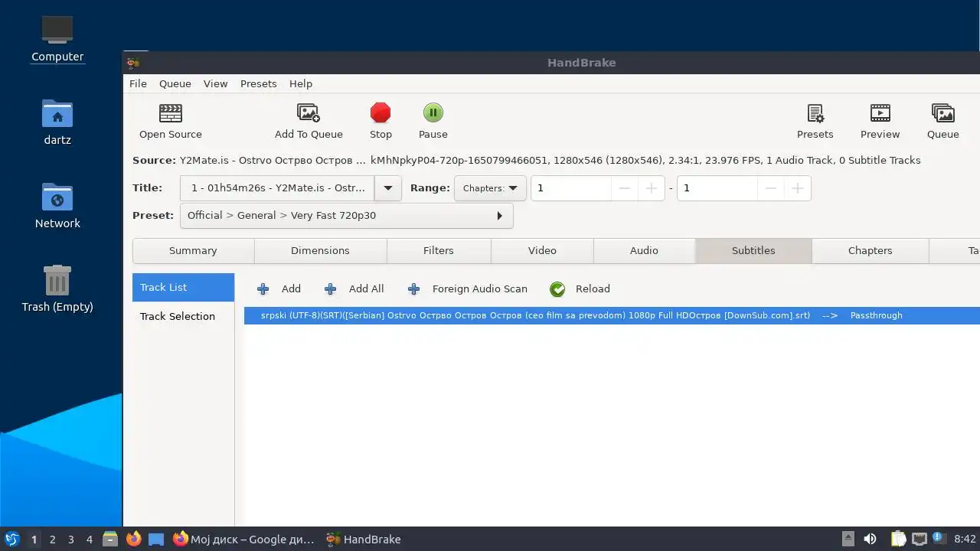The height and width of the screenshot is (551, 980).
Task: Click the network status tray icon
Action: (x=919, y=539)
